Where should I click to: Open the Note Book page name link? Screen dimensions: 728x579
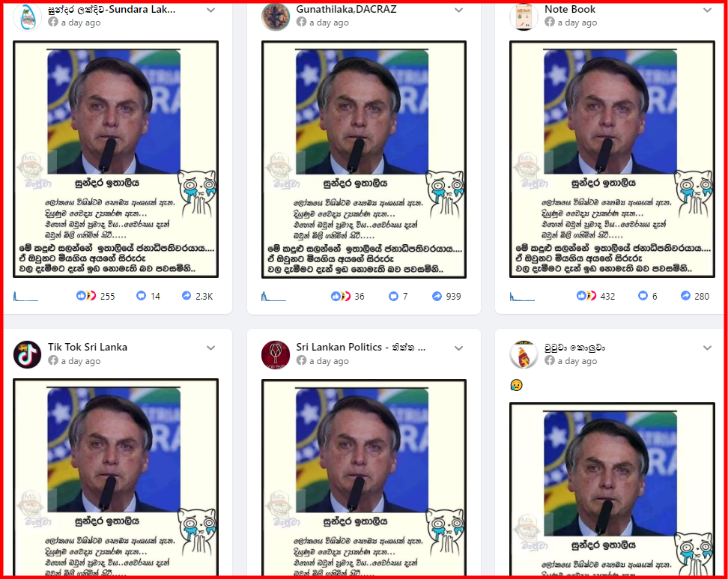point(570,9)
